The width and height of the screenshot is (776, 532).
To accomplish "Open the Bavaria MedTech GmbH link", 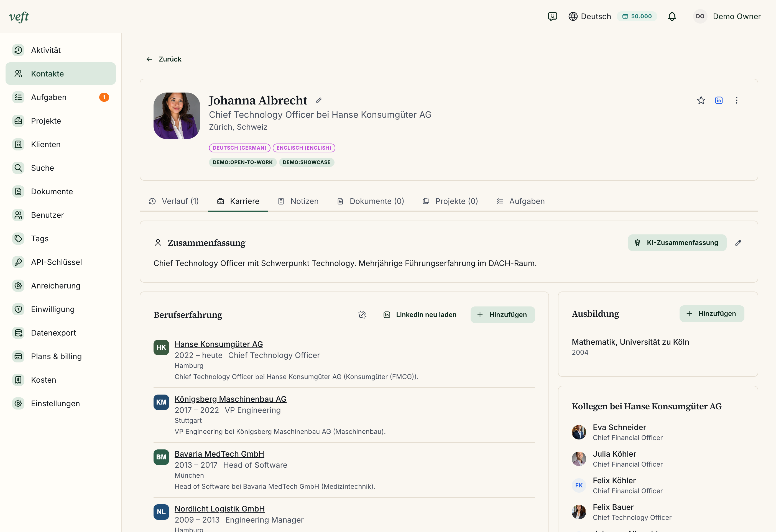I will pos(219,454).
